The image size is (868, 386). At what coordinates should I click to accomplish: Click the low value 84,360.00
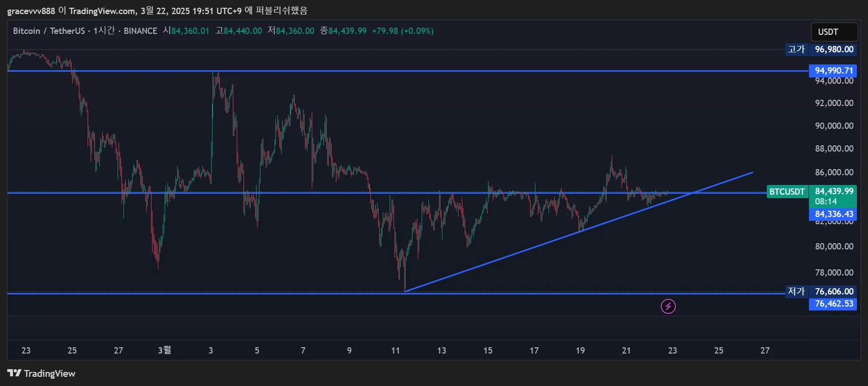295,31
